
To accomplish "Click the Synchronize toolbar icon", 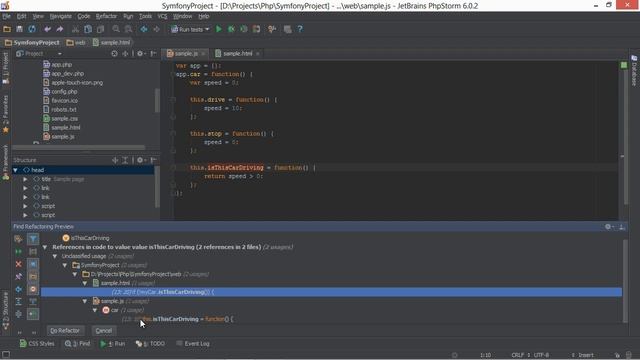I will [x=32, y=29].
